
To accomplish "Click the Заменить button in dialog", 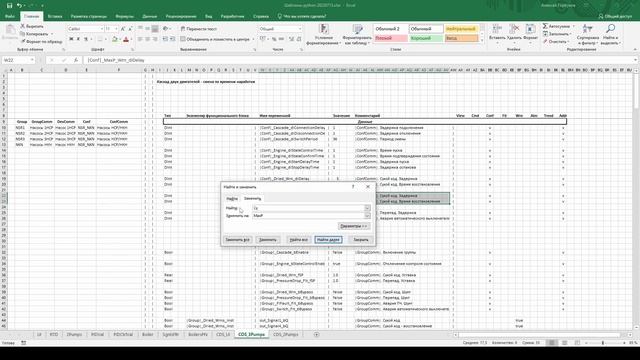I will tap(268, 240).
